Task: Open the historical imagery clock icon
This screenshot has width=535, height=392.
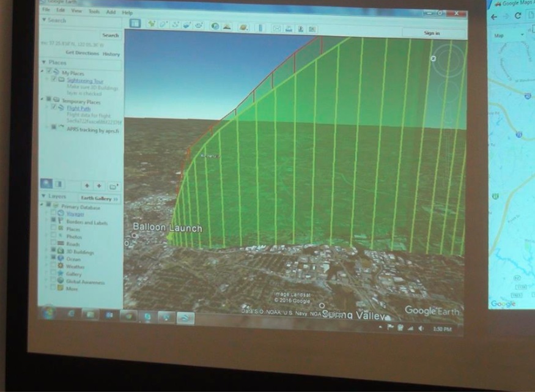Action: [x=215, y=26]
